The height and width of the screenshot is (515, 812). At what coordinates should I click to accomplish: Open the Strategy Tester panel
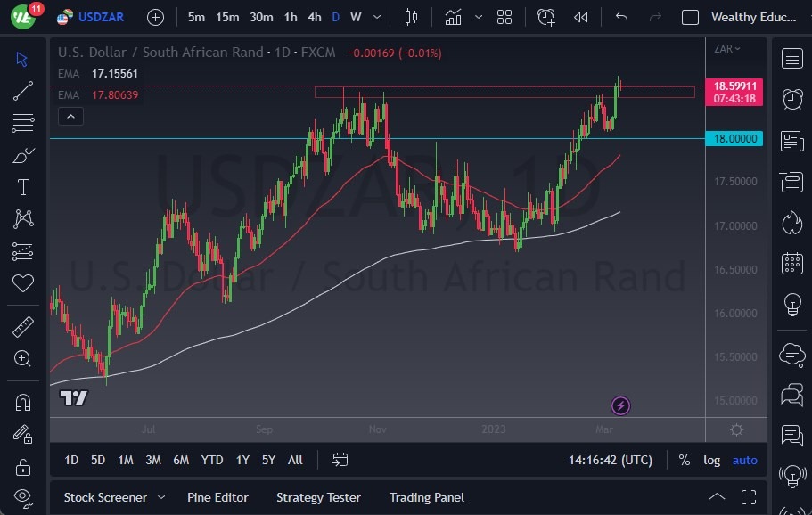318,497
